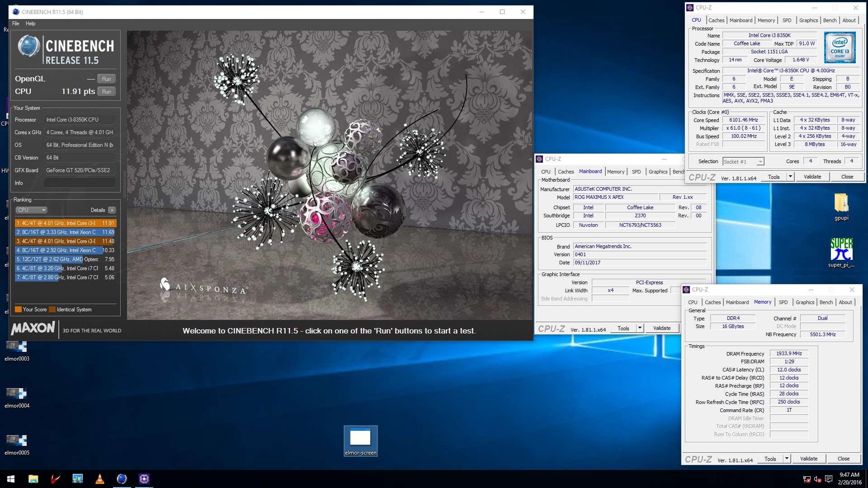Viewport: 868px width, 488px height.
Task: Open File Explorer from taskbar
Action: point(33,479)
